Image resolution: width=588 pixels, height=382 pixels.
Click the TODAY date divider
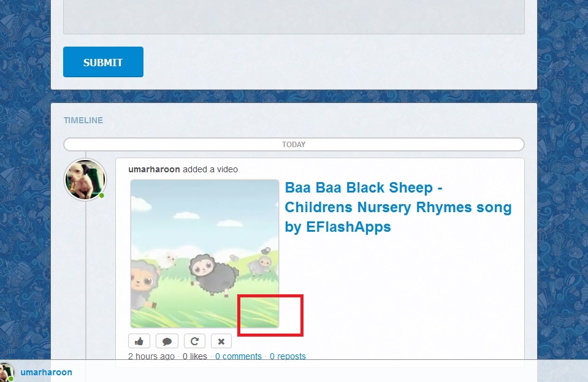[294, 144]
